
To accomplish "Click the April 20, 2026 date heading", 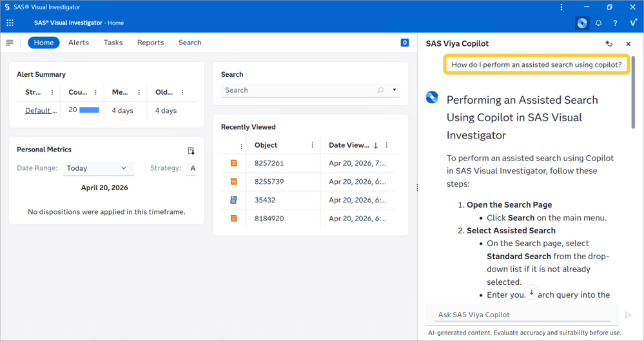I will (x=104, y=188).
